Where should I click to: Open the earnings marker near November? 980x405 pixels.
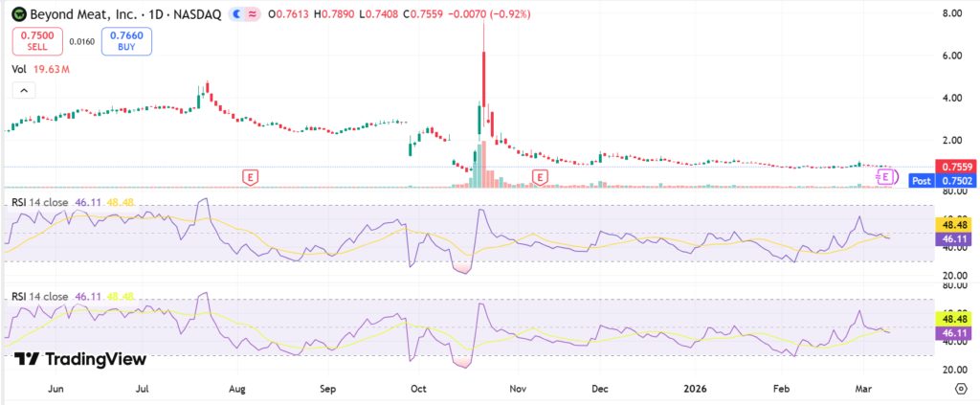tap(541, 177)
